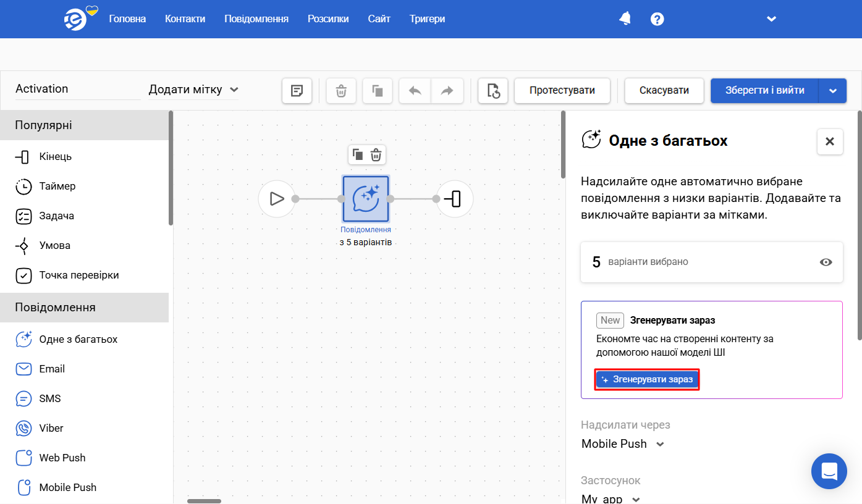
Task: Click the blue Згенерувати зараз button
Action: pos(647,379)
